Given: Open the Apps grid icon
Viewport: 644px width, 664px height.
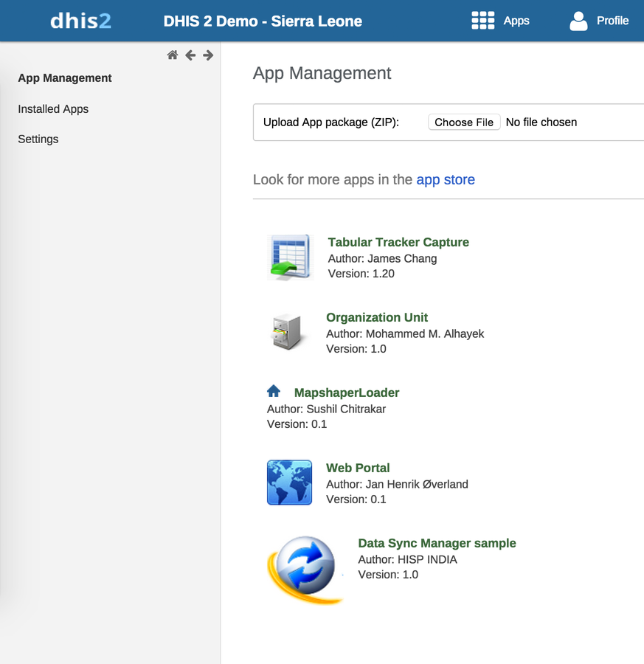Looking at the screenshot, I should 482,21.
